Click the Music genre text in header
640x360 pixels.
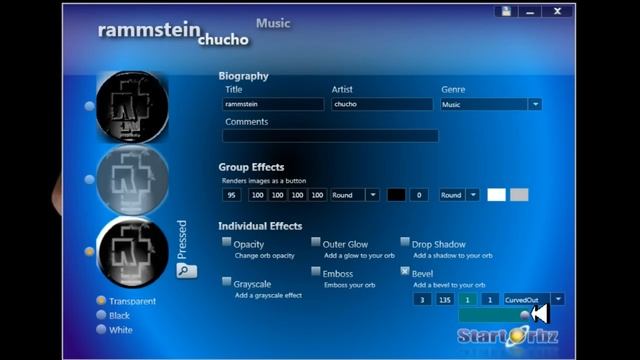[273, 23]
